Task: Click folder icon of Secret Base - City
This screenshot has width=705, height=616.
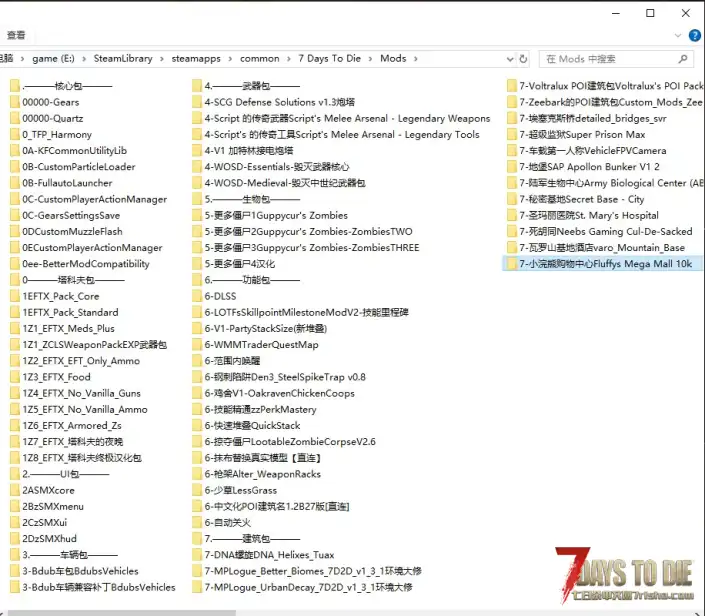Action: click(512, 199)
